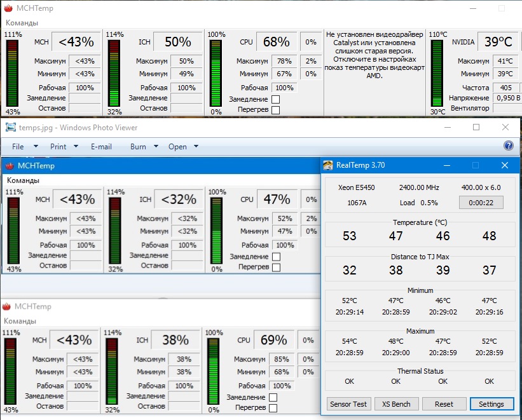Close the Windows Photo Viewer window

coord(505,127)
